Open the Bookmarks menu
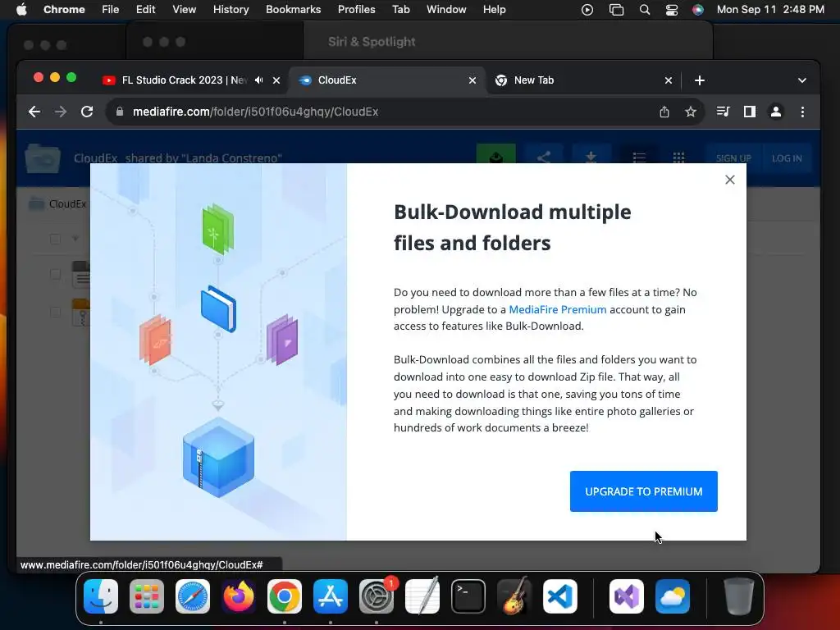The width and height of the screenshot is (840, 630). 293,10
